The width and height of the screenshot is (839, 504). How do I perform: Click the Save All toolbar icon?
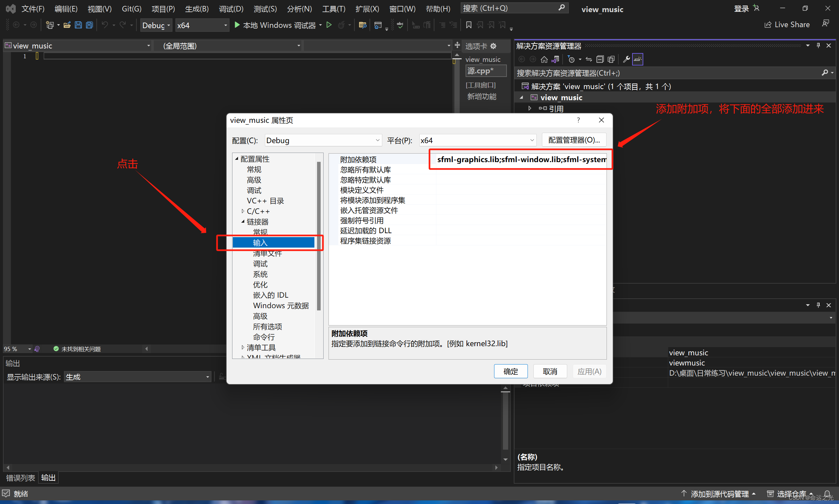click(90, 25)
